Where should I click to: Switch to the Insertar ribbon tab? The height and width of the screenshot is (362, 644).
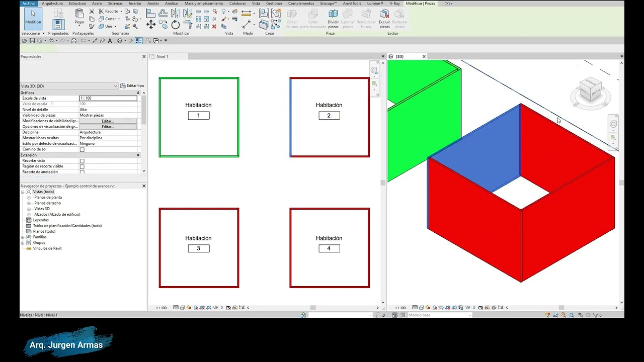pos(135,3)
